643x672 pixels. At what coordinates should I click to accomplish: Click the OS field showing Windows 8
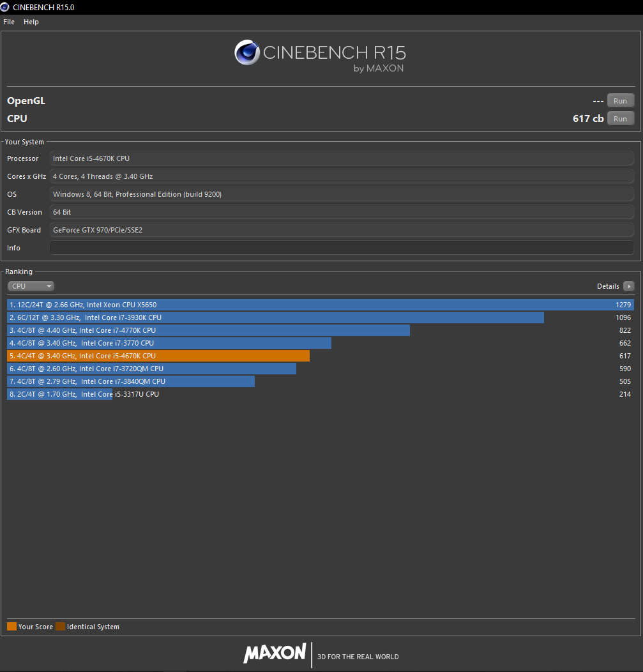point(342,194)
